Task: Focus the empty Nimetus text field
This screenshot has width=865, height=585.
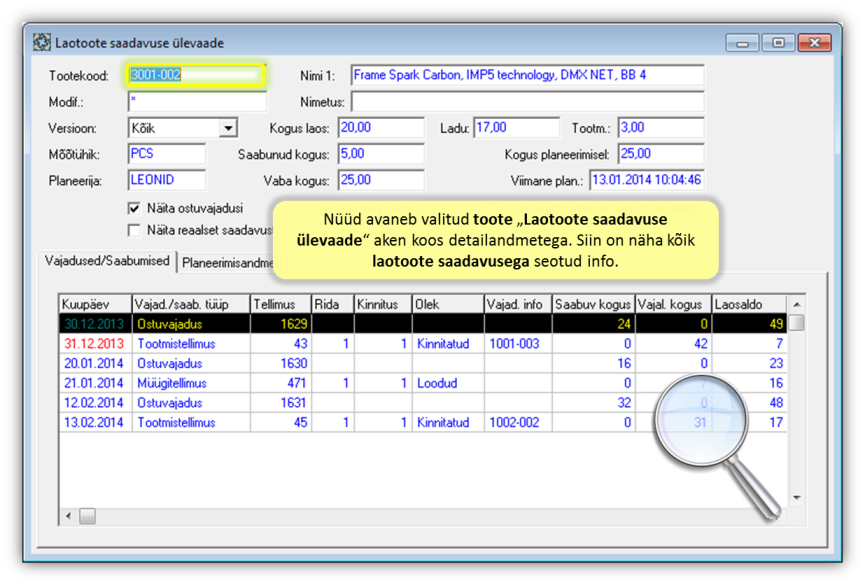Action: (527, 102)
